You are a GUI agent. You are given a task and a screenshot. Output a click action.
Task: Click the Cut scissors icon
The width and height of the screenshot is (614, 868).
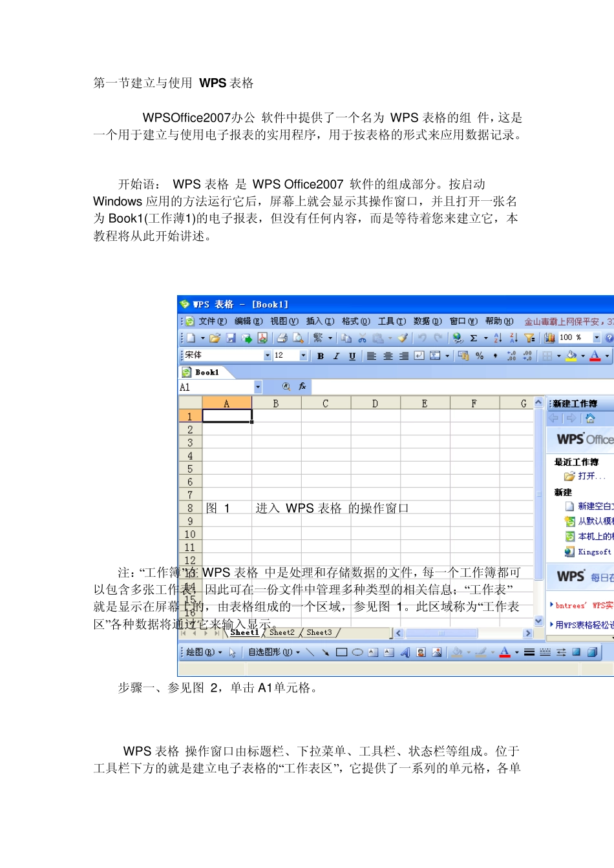point(363,338)
